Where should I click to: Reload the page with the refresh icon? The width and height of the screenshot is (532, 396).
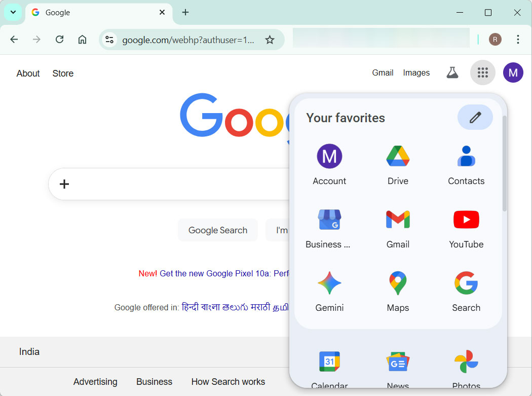click(x=59, y=39)
